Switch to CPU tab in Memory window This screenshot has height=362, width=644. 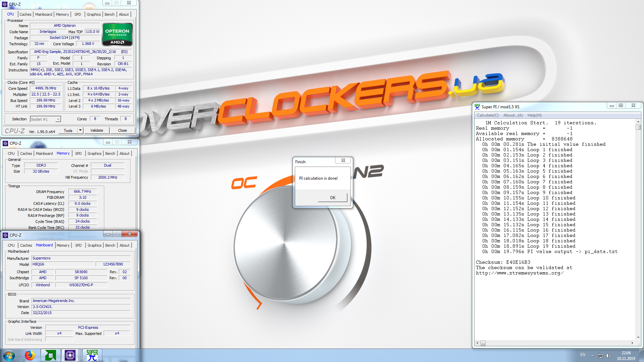(x=11, y=154)
